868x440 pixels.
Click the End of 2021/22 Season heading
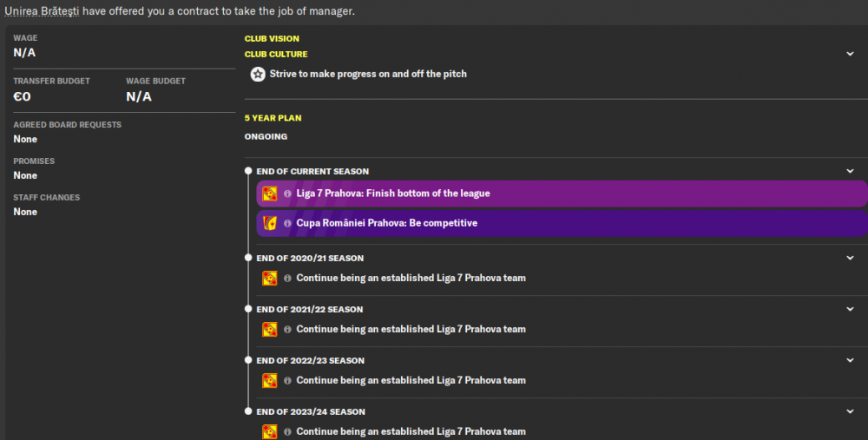click(310, 309)
